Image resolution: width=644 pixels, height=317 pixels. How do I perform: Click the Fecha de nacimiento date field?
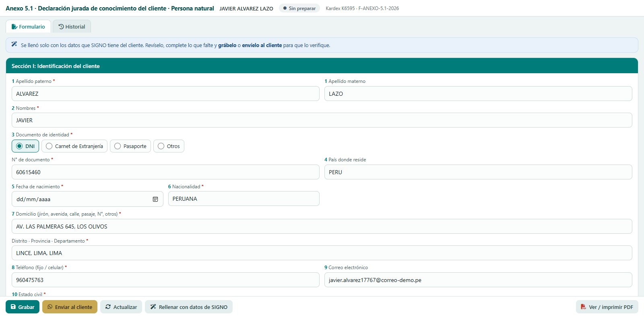(x=87, y=199)
